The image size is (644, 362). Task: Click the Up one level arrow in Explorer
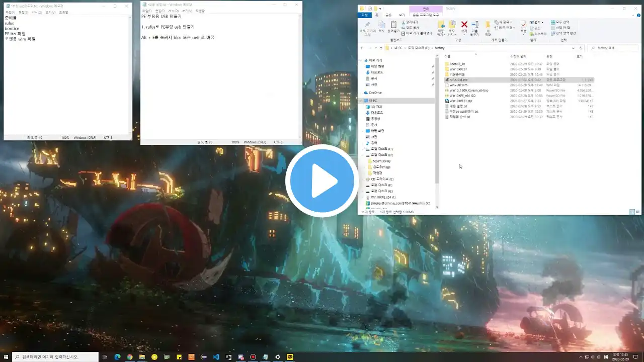click(x=381, y=48)
